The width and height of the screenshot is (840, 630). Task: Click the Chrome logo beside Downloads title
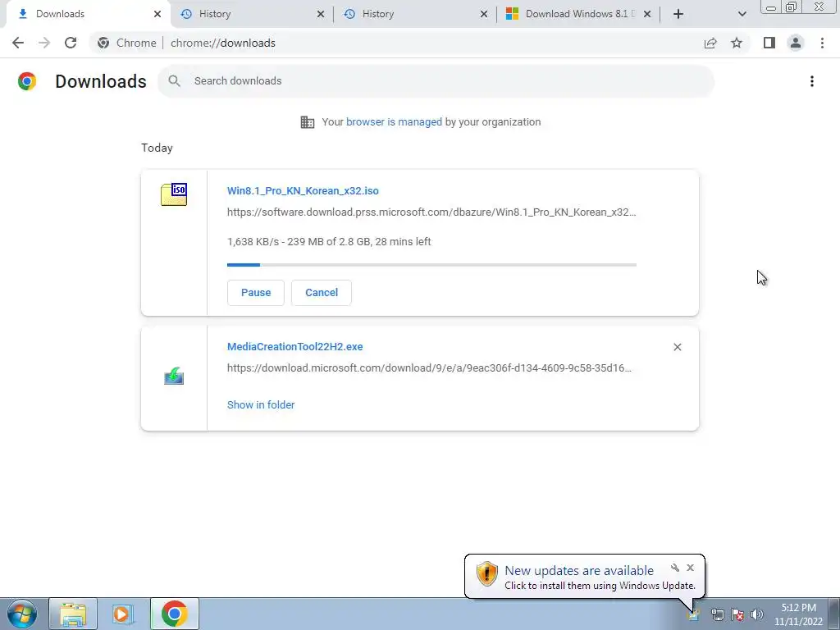pos(27,81)
